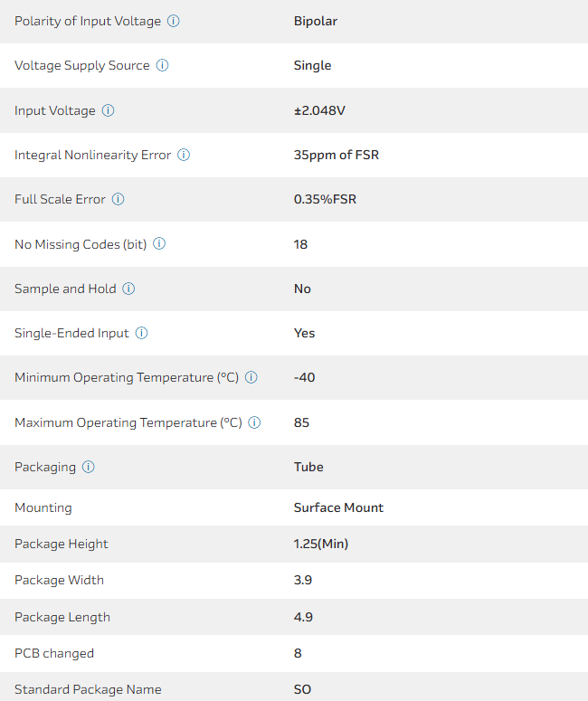Open the Packaging info icon
This screenshot has width=588, height=701.
[x=89, y=467]
